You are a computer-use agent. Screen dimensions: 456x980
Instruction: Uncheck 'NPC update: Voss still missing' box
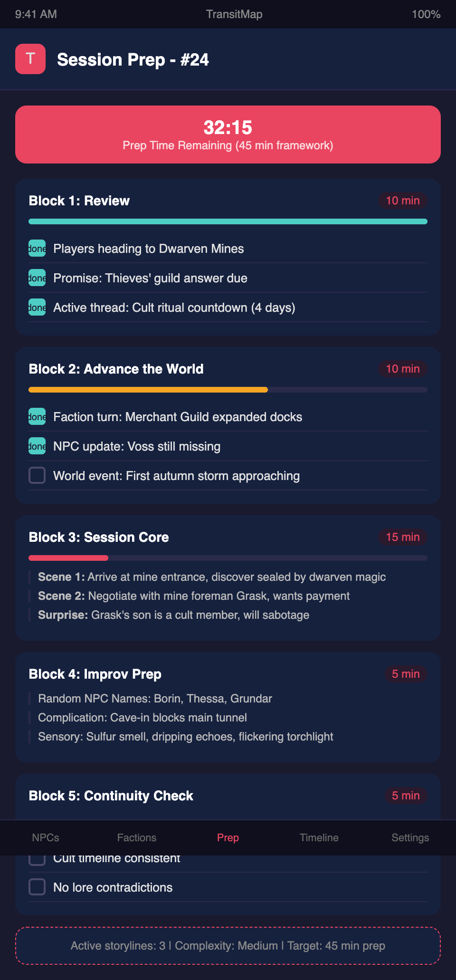click(37, 446)
